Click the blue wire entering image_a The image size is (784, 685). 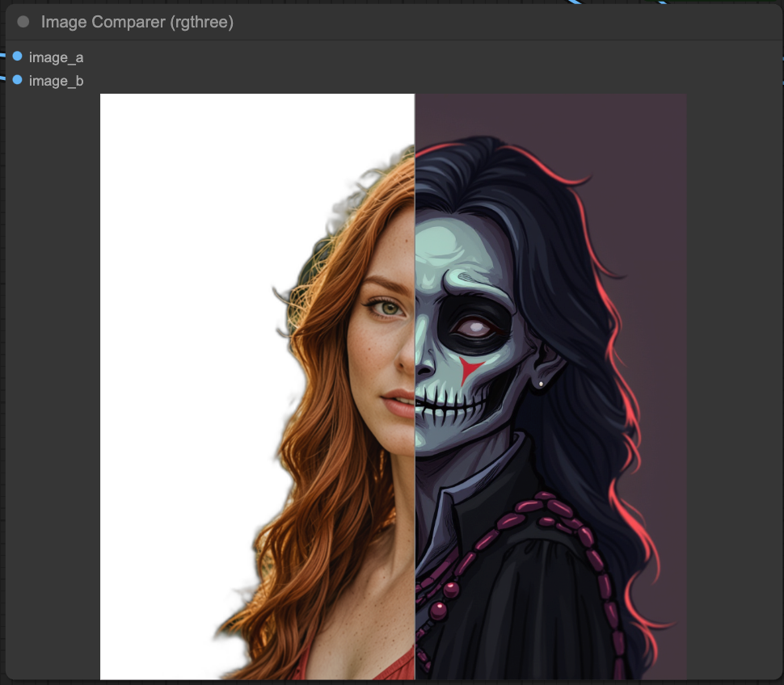(x=4, y=55)
